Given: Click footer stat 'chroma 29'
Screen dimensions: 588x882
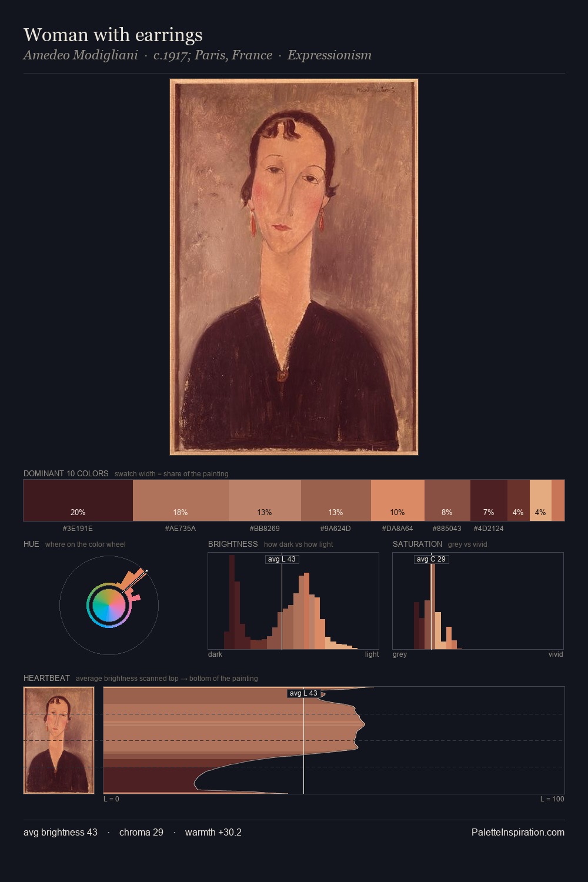Looking at the screenshot, I should (141, 832).
